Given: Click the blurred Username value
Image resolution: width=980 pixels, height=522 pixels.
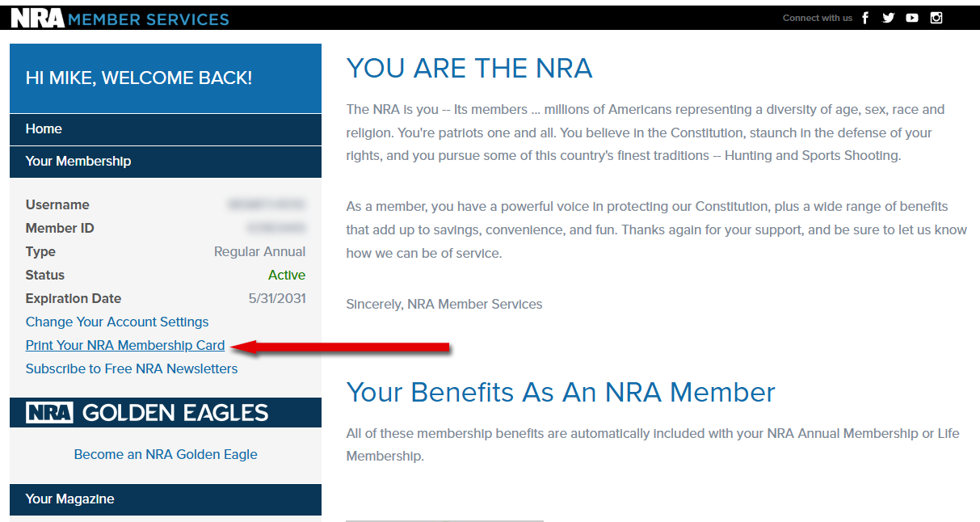Looking at the screenshot, I should [x=267, y=205].
